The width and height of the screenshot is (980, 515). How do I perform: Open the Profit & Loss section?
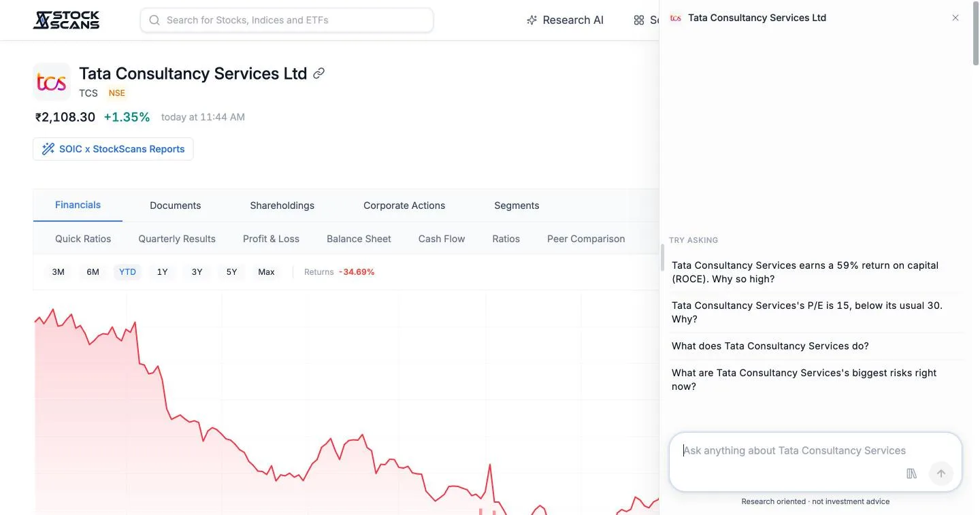[x=271, y=239]
